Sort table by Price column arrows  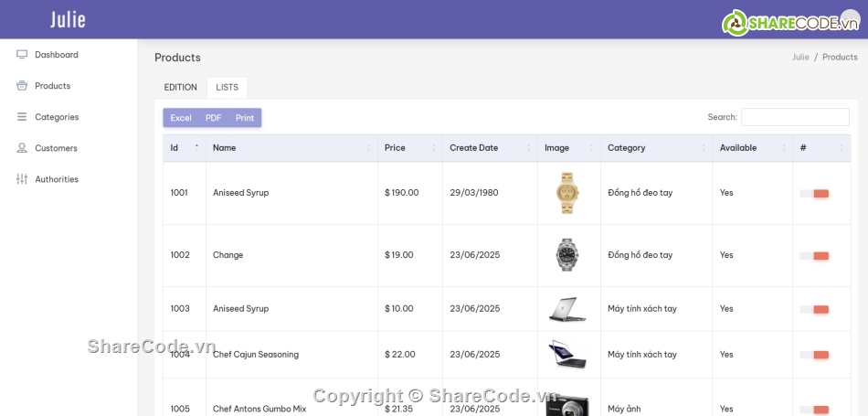433,148
